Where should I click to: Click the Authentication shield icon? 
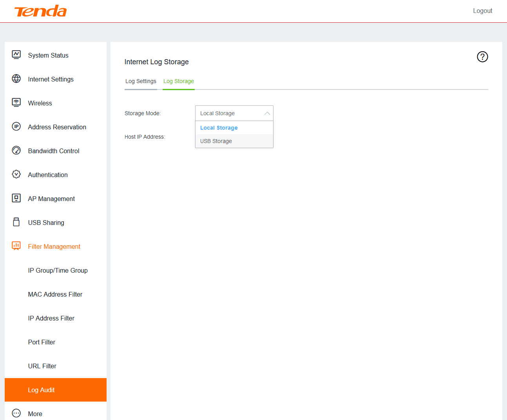point(16,174)
